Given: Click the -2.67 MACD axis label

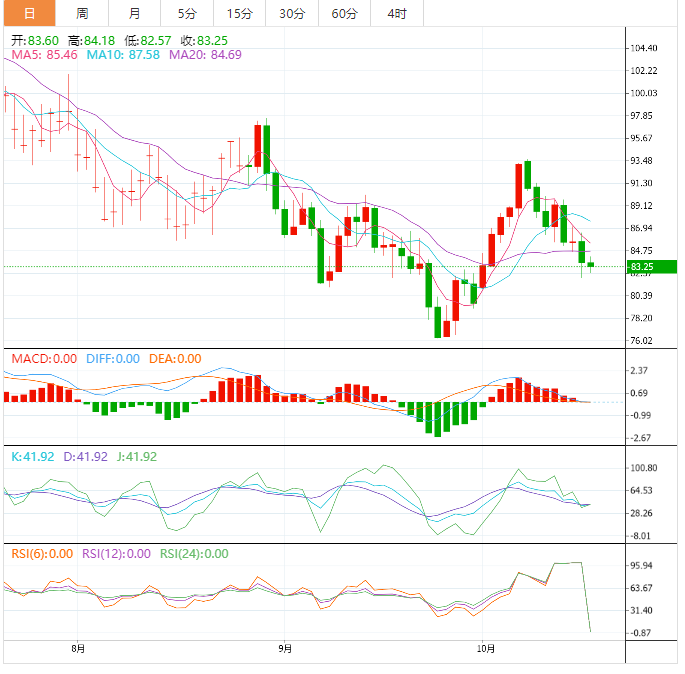Looking at the screenshot, I should 640,438.
